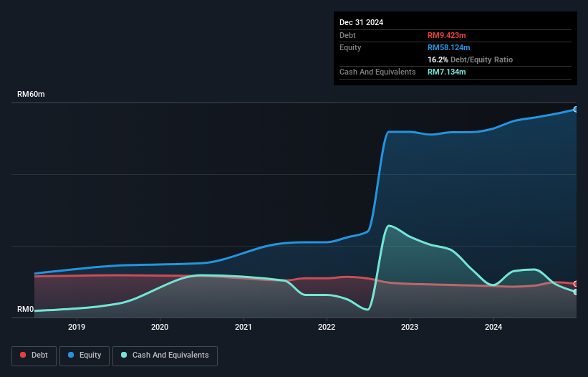Screen dimensions: 588x377
Task: Click the red Debt legend dot
Action: pyautogui.click(x=23, y=355)
